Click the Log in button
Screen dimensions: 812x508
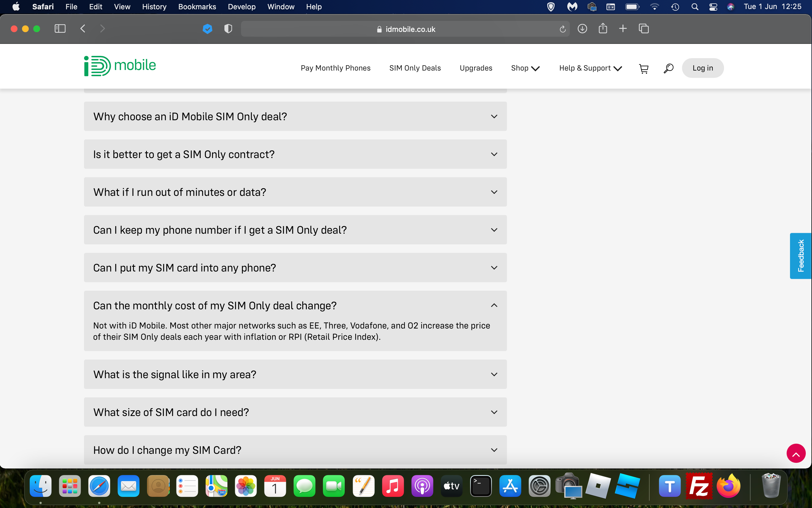pos(703,68)
